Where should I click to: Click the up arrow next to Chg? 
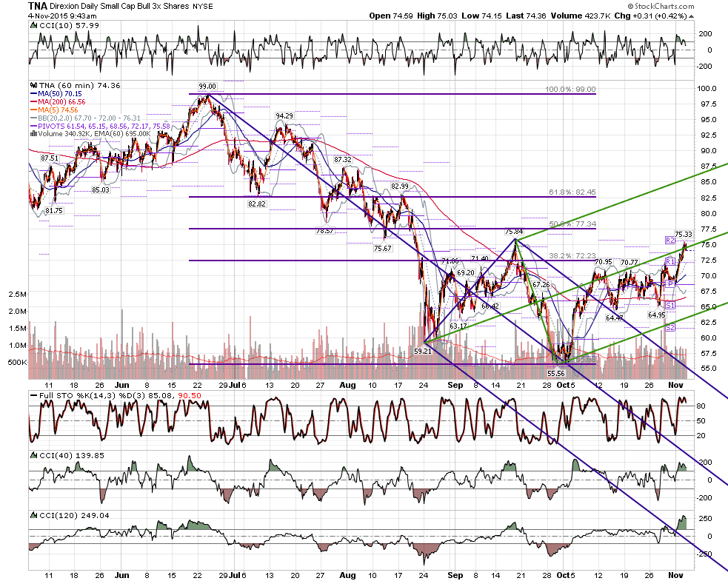(691, 16)
